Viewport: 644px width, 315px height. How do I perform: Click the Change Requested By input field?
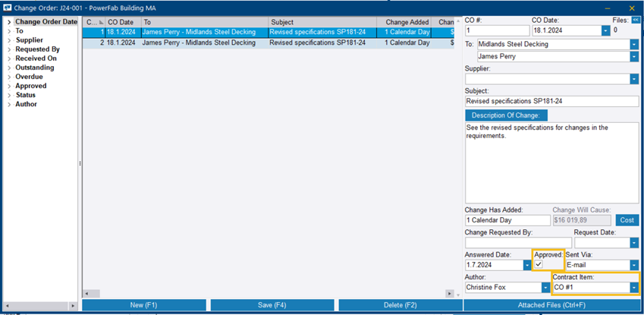pyautogui.click(x=507, y=243)
